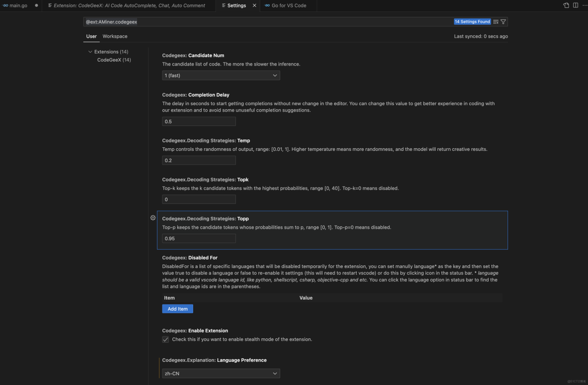Clear the settings search input
Viewport: 588px width, 385px height.
click(x=495, y=22)
